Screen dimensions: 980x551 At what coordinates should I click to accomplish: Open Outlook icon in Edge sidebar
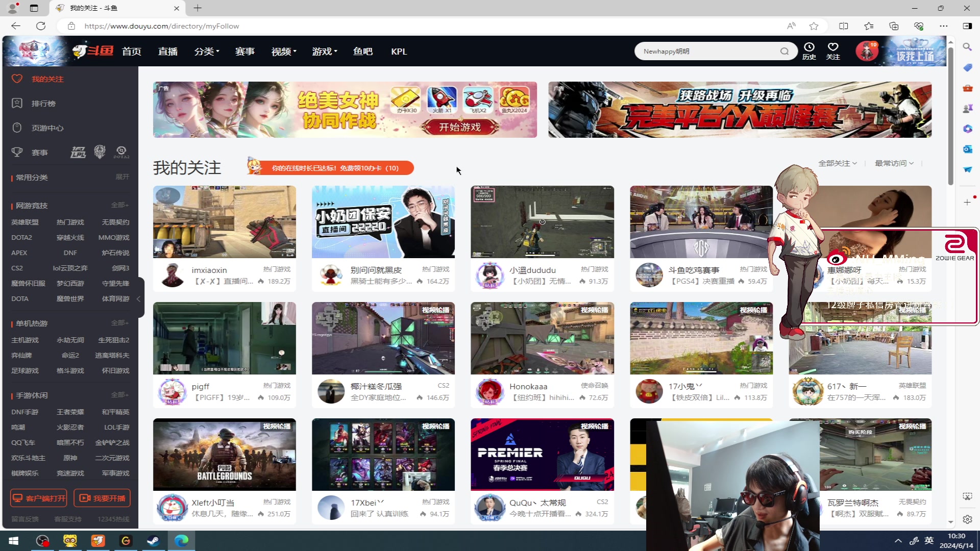(x=967, y=149)
